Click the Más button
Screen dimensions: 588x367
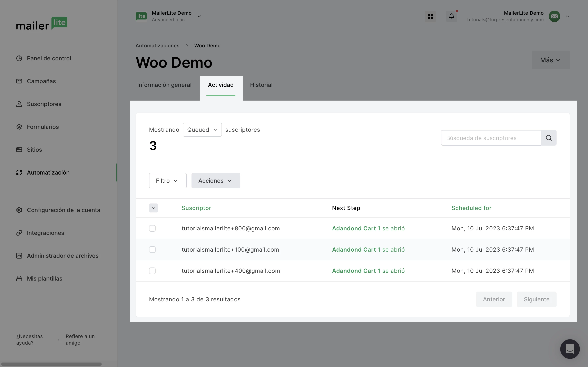tap(550, 60)
